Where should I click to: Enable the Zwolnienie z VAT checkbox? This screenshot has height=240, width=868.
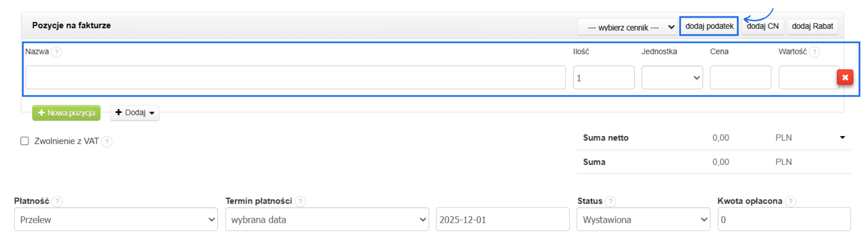click(x=25, y=141)
